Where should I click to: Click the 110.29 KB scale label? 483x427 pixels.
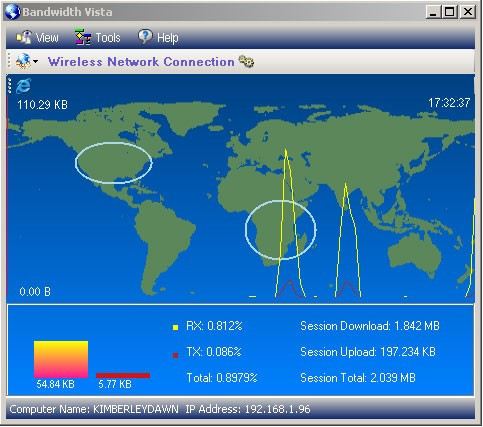point(42,105)
